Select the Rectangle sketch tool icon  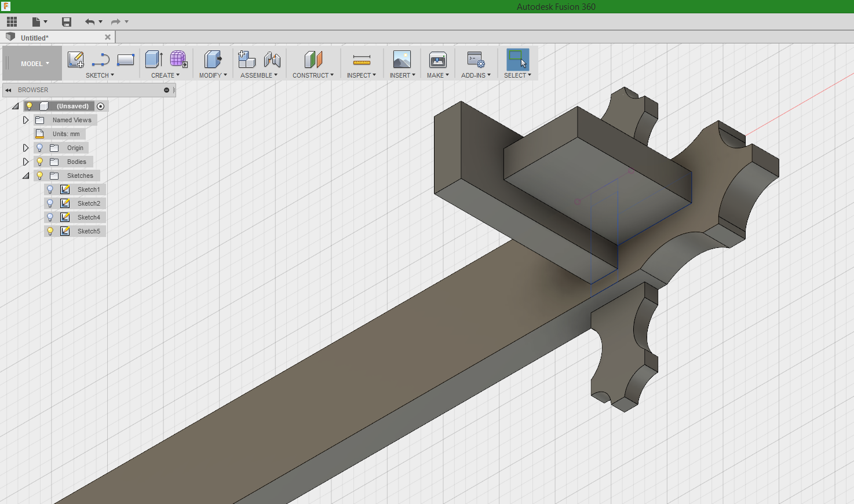click(x=126, y=59)
